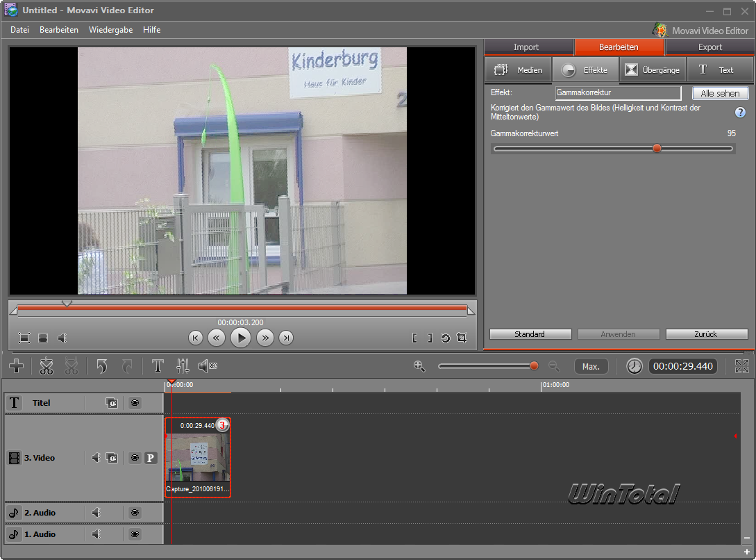Click the split clip scissors icon

(x=47, y=366)
